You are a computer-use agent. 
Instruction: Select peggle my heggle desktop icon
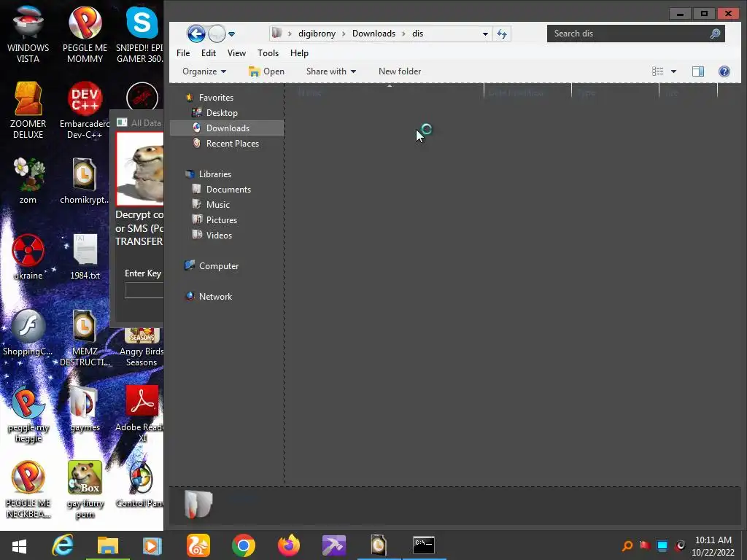pos(28,413)
